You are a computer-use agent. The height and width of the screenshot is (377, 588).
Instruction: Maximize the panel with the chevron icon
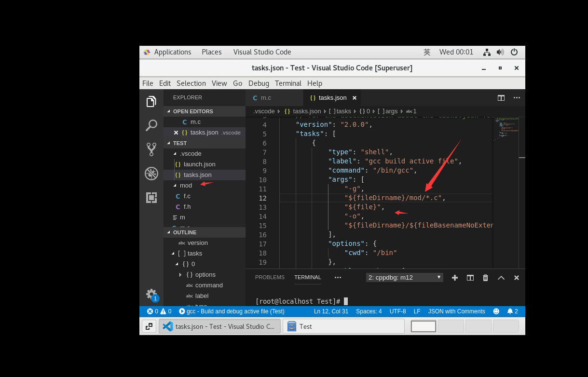[501, 278]
